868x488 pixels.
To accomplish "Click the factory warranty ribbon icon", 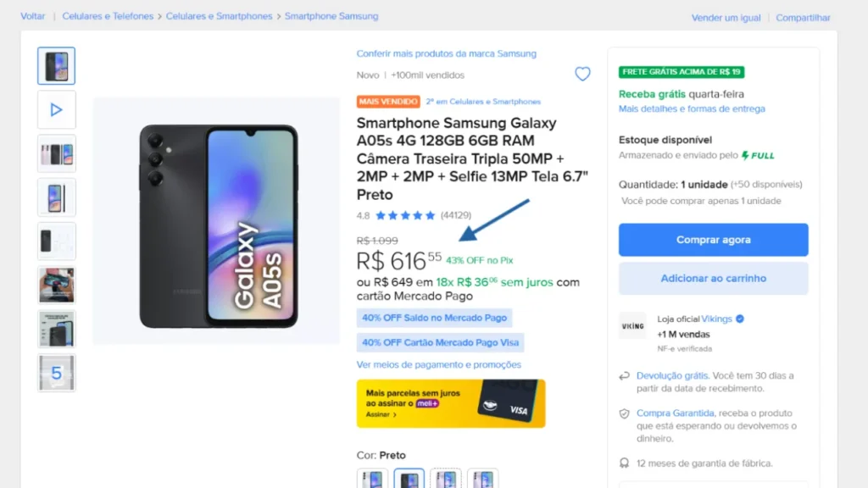I will point(625,463).
